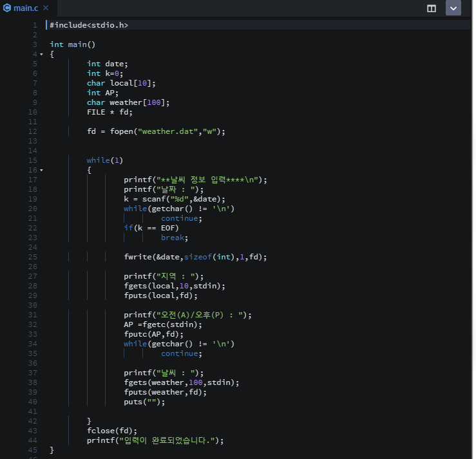The height and width of the screenshot is (459, 476).
Task: Click 'fgets(local,10,stdin);' line
Action: (175, 286)
